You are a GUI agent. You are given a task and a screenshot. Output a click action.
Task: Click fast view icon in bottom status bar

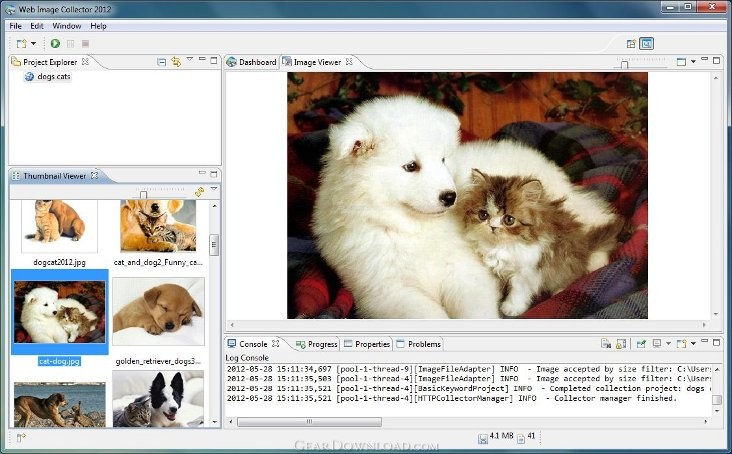(x=21, y=437)
